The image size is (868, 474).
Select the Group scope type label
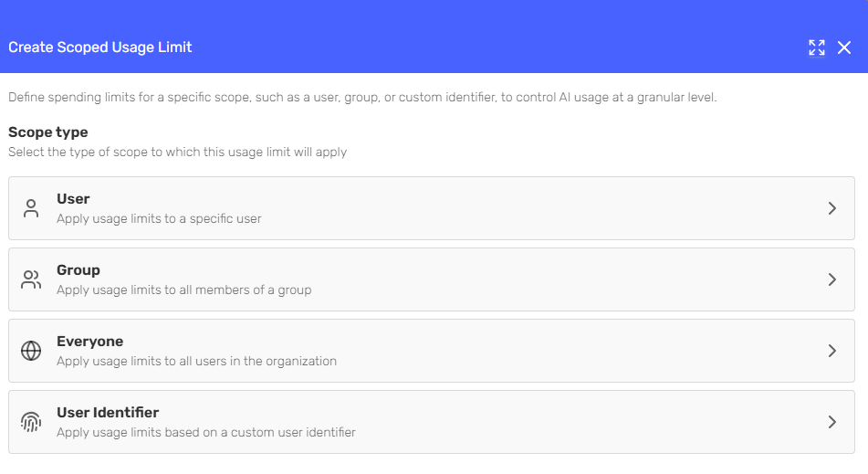tap(78, 270)
